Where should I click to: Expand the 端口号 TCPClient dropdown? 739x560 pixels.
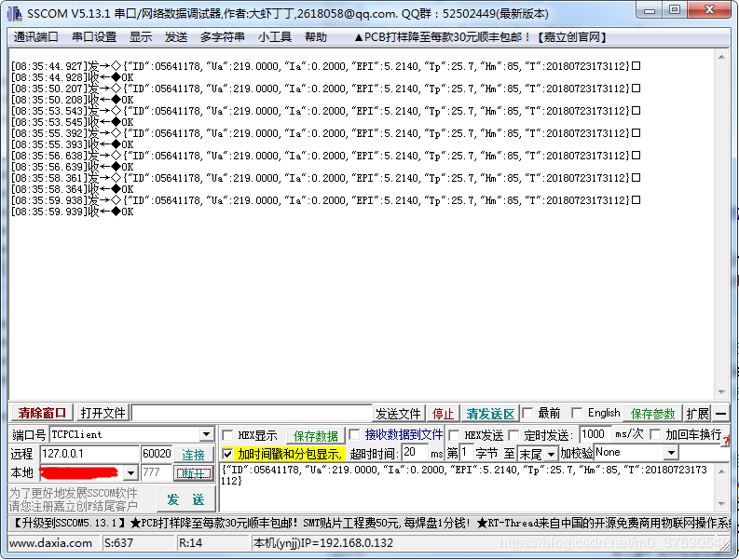pos(207,434)
